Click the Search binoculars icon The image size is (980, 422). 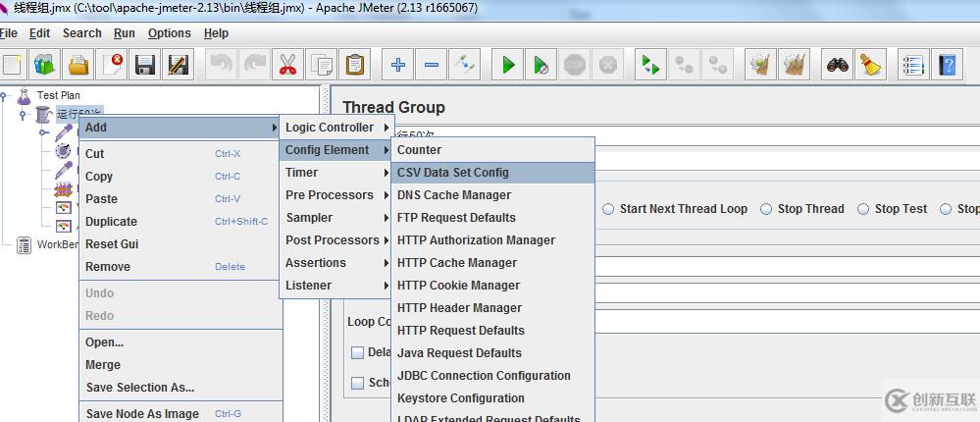(837, 65)
